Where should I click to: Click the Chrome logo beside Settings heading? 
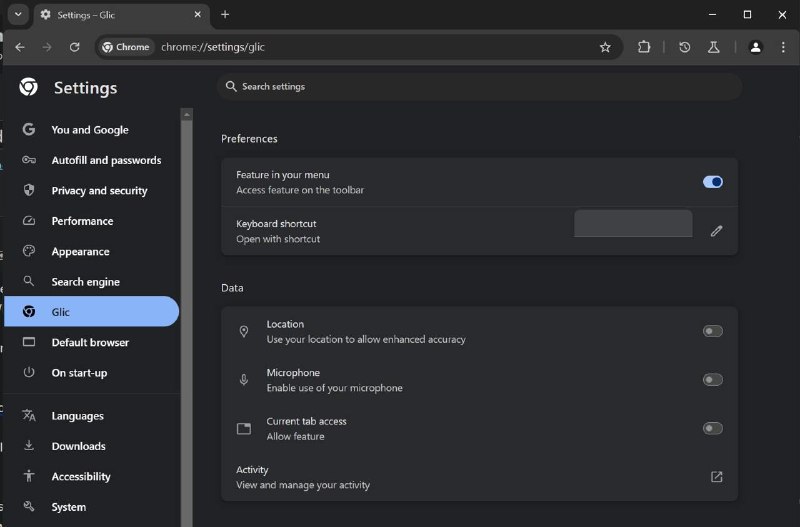[x=29, y=87]
